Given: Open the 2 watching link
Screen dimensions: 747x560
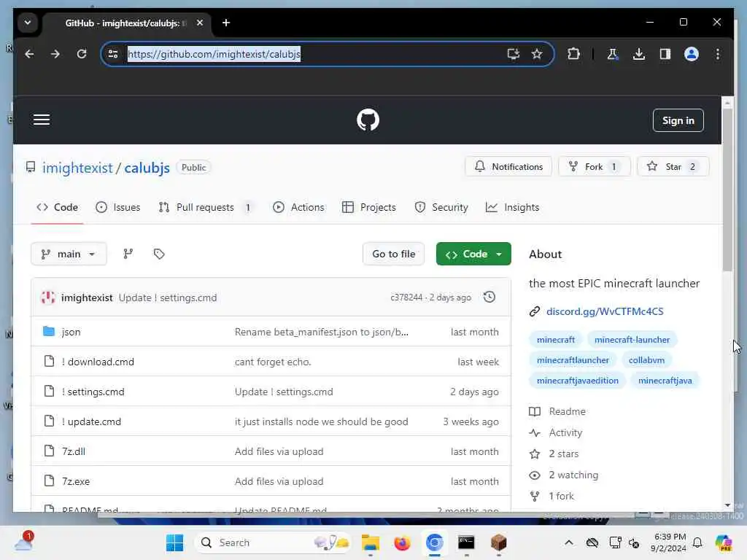Looking at the screenshot, I should pyautogui.click(x=573, y=475).
